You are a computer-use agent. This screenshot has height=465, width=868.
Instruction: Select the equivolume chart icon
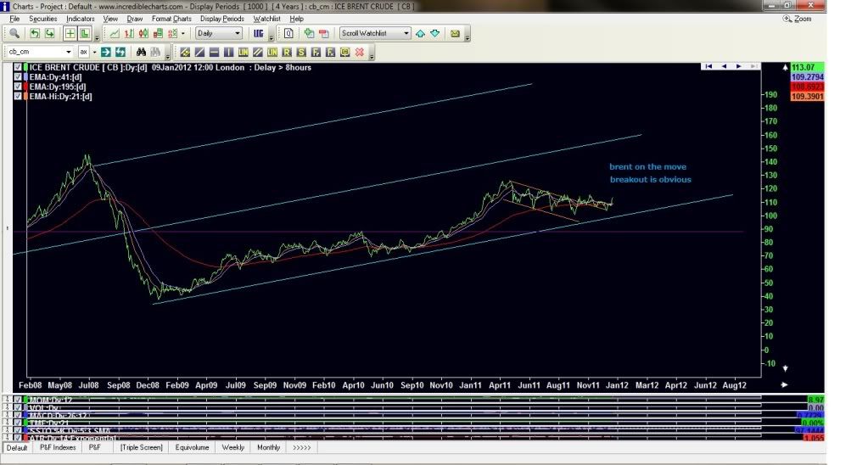158,33
